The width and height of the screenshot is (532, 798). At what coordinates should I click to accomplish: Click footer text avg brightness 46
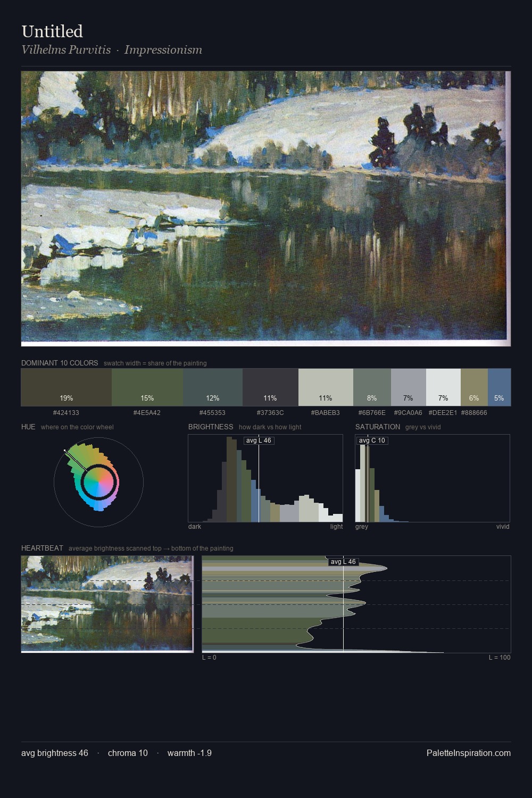55,753
